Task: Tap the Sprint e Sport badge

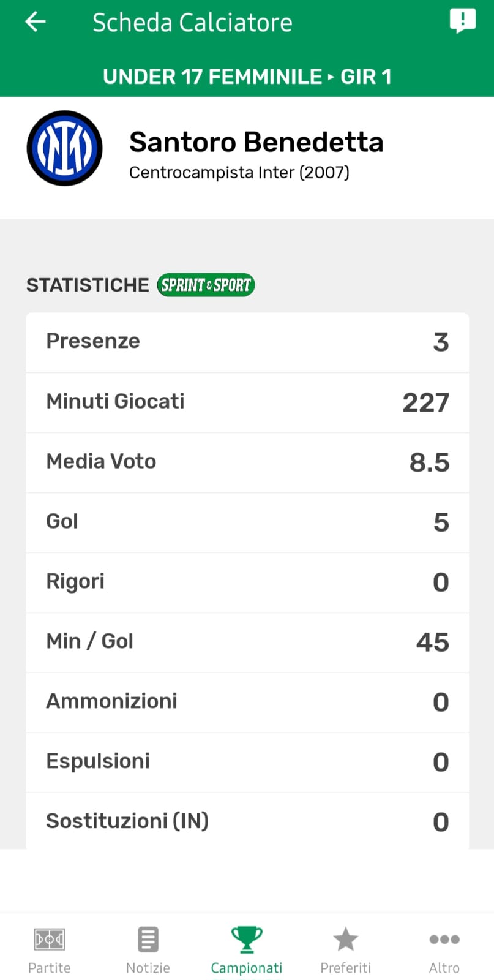Action: coord(206,285)
